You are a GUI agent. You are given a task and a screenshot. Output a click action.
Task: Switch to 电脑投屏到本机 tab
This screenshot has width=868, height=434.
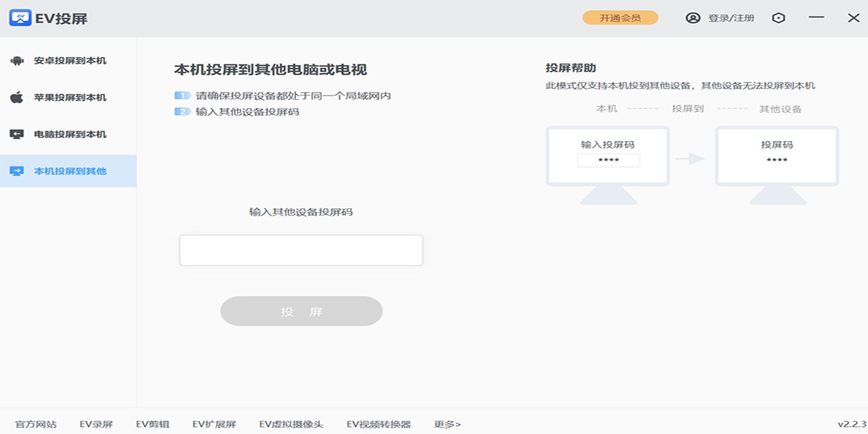coord(68,135)
